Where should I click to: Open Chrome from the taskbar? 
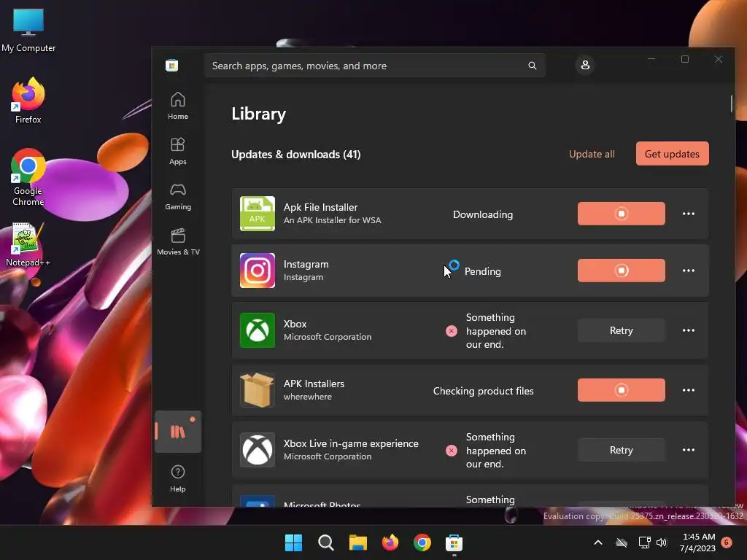click(x=422, y=542)
